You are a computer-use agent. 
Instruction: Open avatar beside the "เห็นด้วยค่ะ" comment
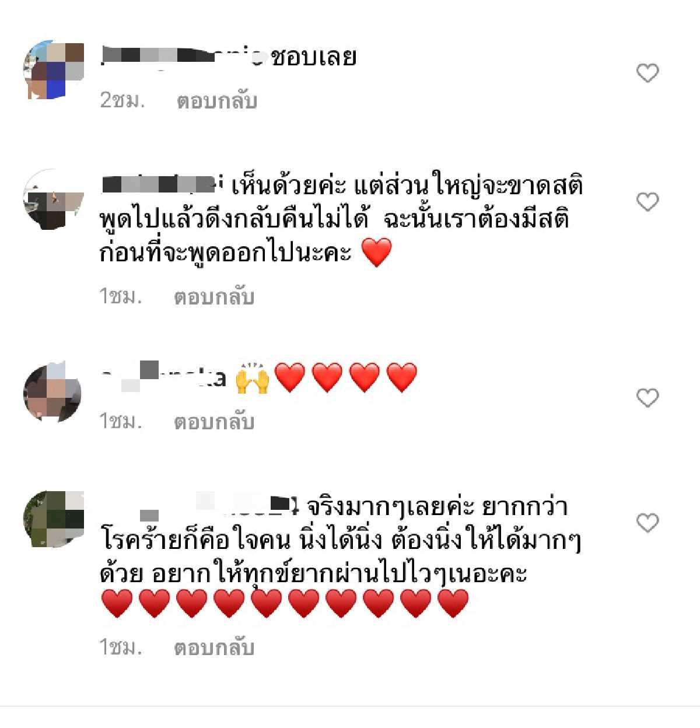[x=54, y=200]
